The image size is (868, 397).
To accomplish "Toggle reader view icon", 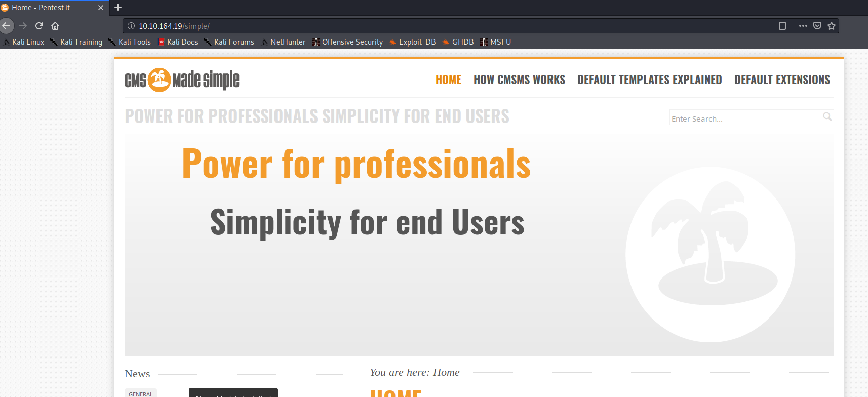I will [x=782, y=26].
